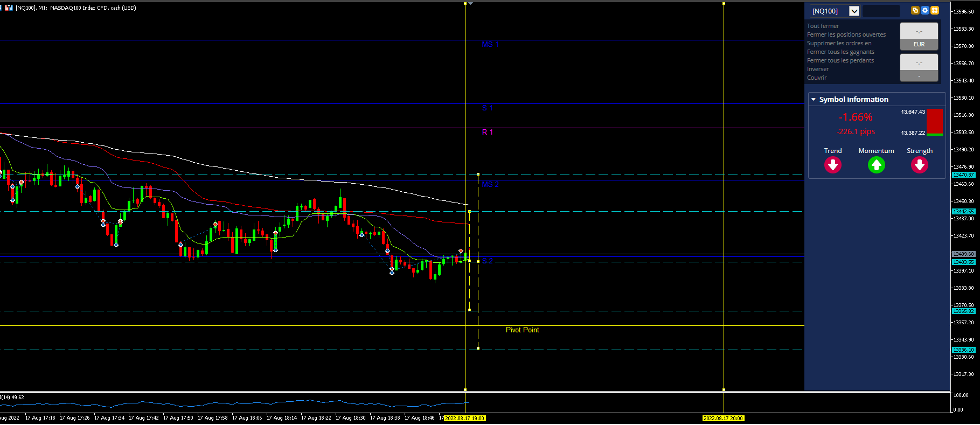The image size is (980, 425).
Task: Open the [NQ100] symbol dropdown
Action: 854,11
